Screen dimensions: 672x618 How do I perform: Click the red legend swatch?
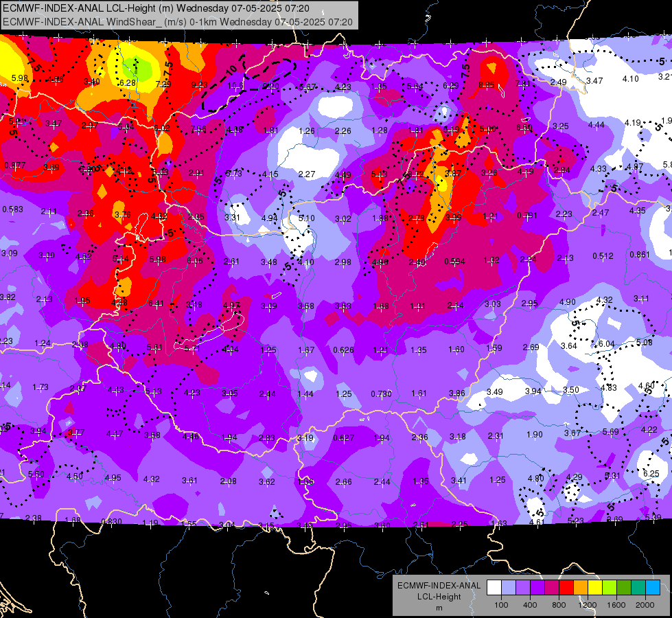point(566,587)
